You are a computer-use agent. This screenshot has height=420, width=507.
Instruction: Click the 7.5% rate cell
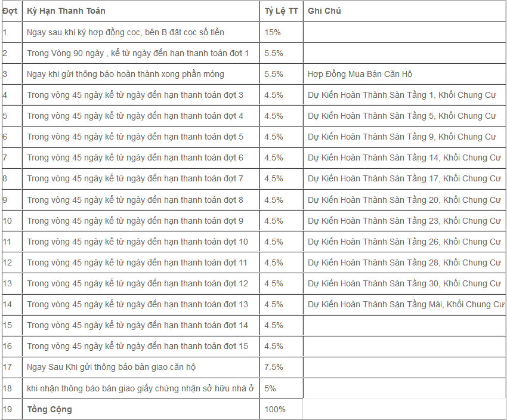coord(274,367)
